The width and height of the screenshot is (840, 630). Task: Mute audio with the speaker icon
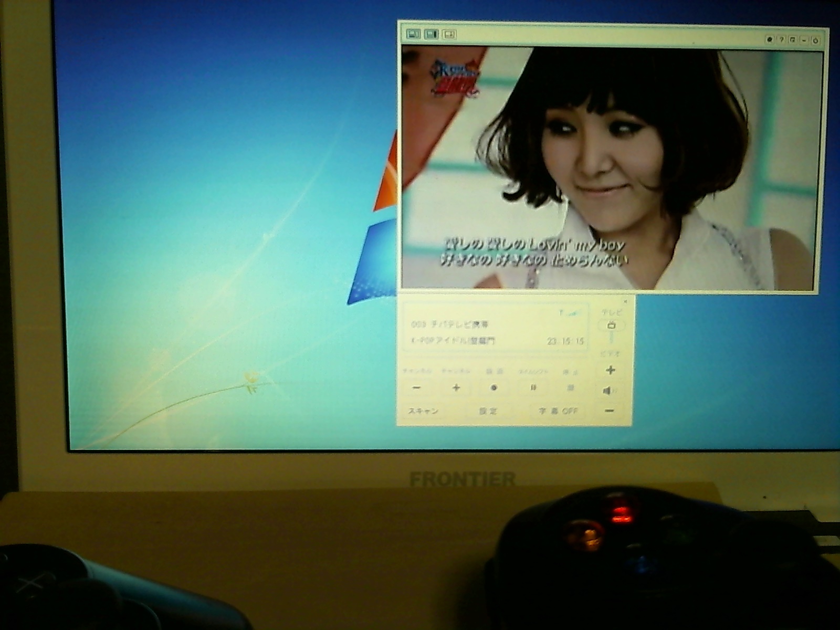tap(609, 391)
